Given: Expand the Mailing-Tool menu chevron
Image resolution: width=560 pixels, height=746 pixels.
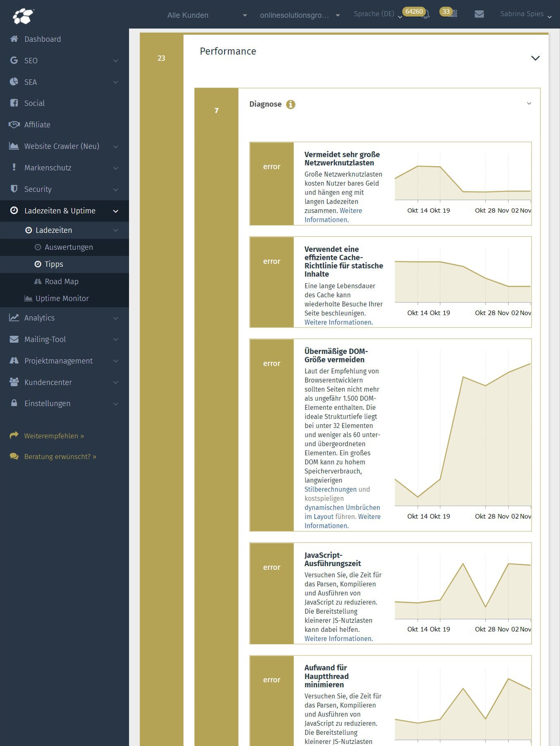Looking at the screenshot, I should click(x=116, y=340).
